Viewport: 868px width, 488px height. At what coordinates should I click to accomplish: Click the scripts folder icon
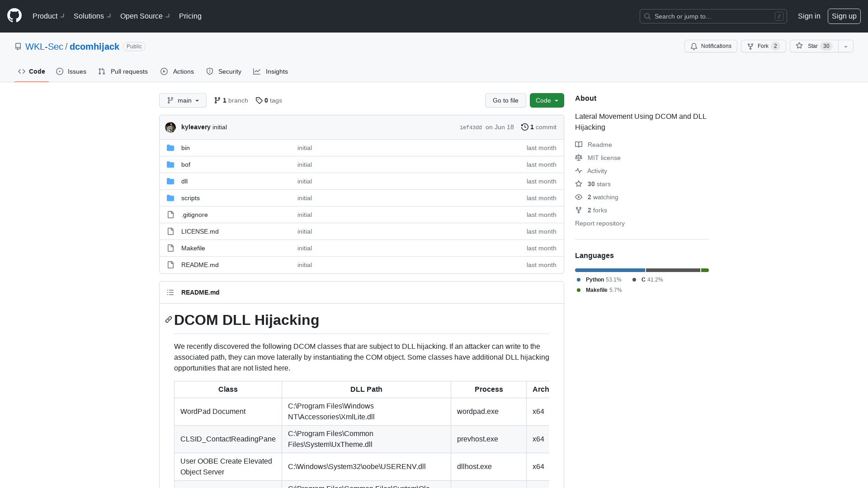(x=170, y=198)
